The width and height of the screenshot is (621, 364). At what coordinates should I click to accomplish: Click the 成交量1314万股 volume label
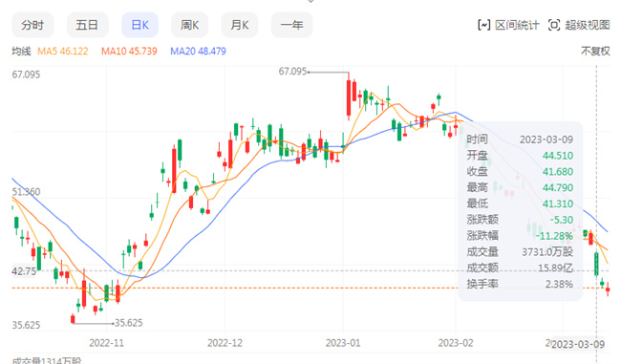coord(47,360)
